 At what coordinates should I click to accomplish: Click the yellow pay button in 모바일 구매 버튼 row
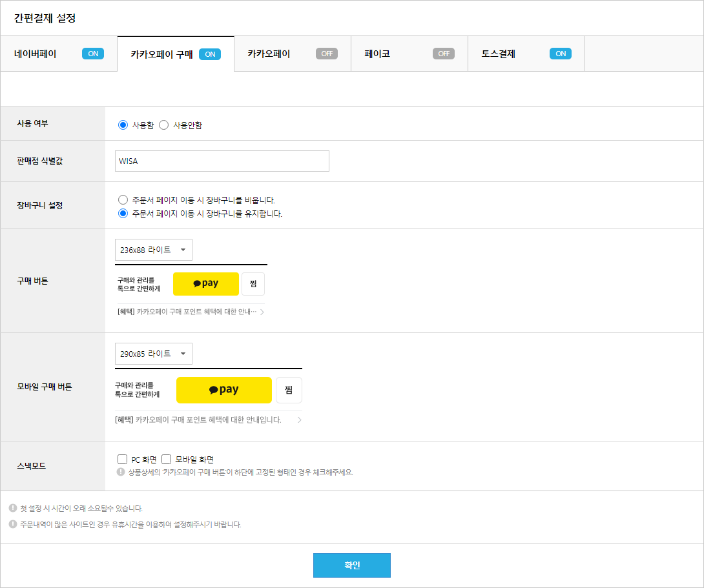point(224,390)
